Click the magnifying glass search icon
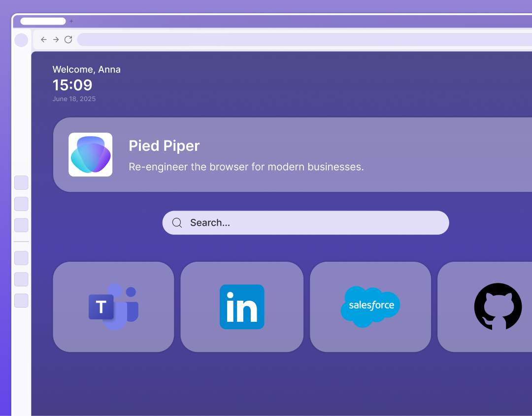Viewport: 532px width, 416px height. click(177, 223)
